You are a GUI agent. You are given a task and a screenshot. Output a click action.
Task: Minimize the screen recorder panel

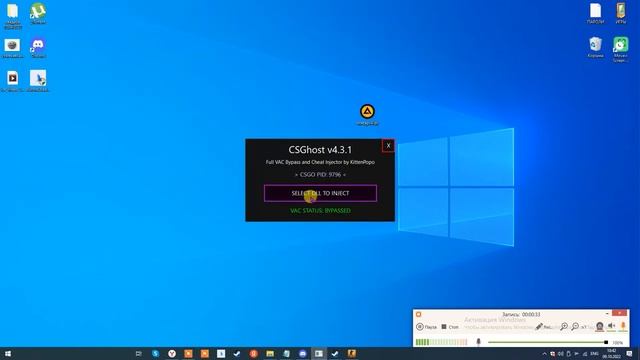[607, 313]
